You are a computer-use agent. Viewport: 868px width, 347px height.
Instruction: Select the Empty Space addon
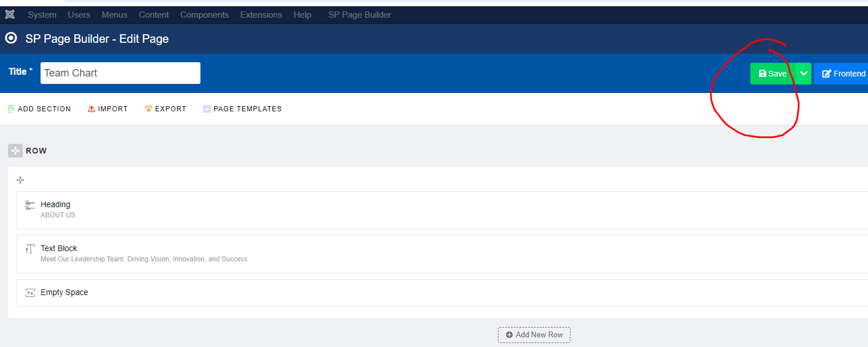[442, 293]
